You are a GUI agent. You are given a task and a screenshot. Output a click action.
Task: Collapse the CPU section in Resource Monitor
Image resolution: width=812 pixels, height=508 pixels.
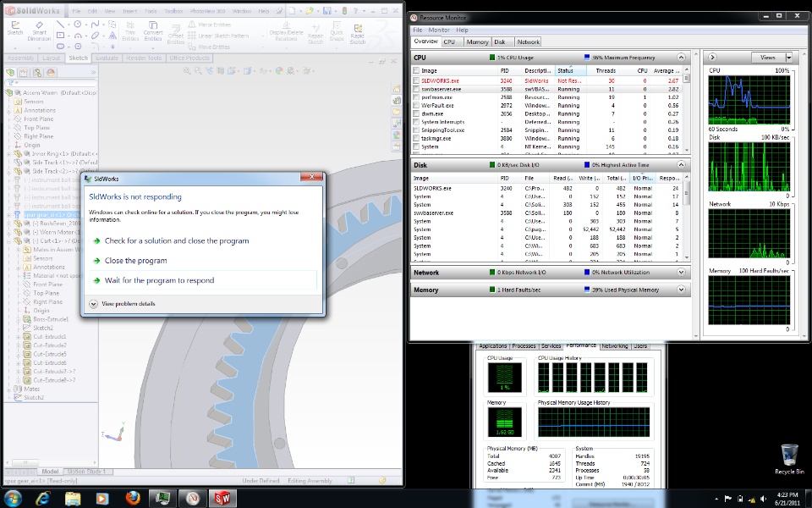[681, 58]
